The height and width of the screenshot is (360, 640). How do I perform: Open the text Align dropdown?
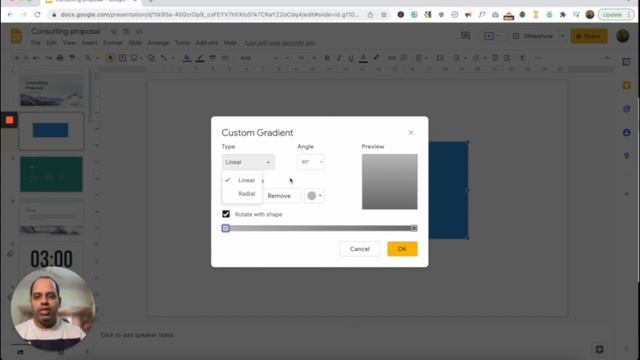[421, 58]
